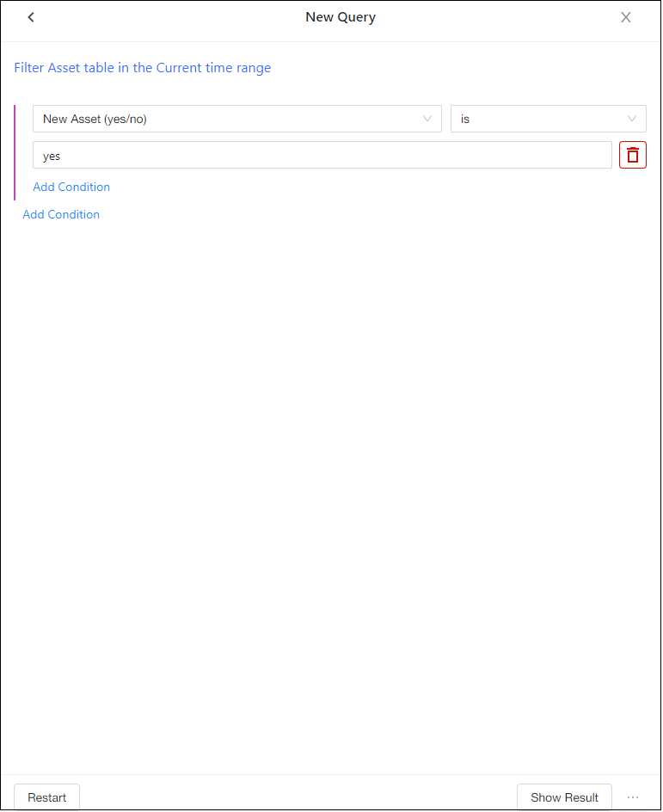Click the chevron on the New Asset field
663x812 pixels.
[x=427, y=119]
